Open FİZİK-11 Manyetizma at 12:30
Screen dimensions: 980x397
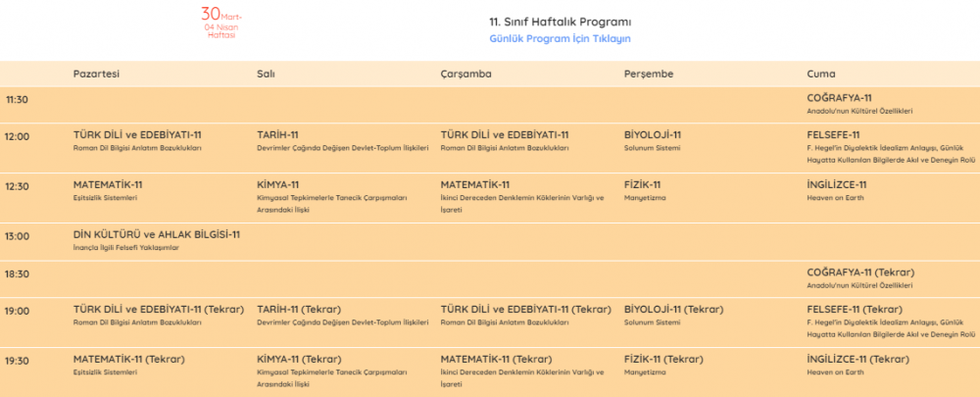click(x=642, y=184)
